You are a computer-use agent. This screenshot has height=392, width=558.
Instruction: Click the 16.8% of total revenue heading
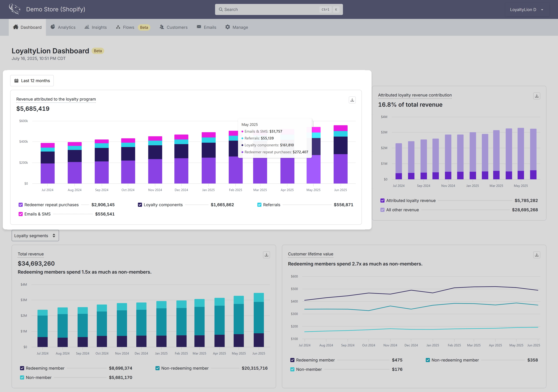pos(410,104)
